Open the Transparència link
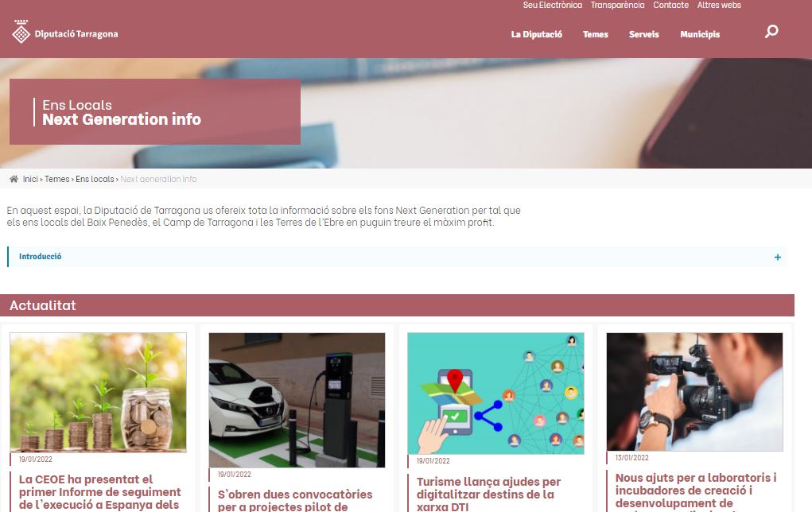 (617, 6)
